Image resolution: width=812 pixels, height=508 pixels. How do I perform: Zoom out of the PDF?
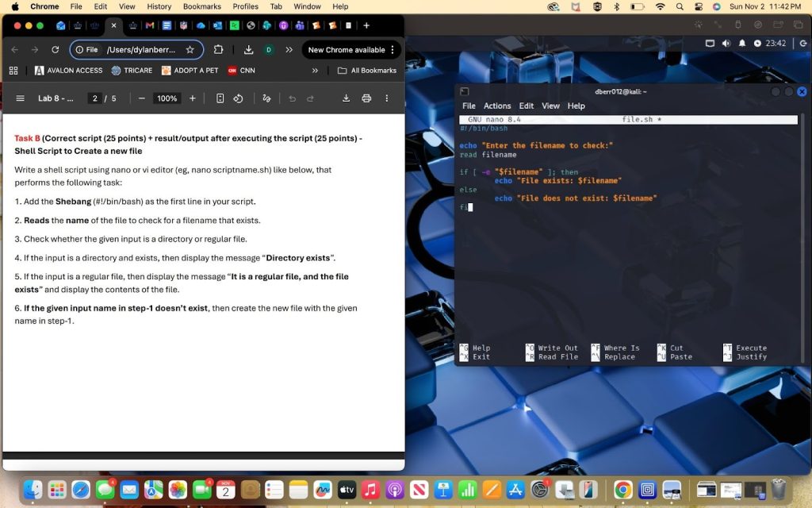(141, 98)
